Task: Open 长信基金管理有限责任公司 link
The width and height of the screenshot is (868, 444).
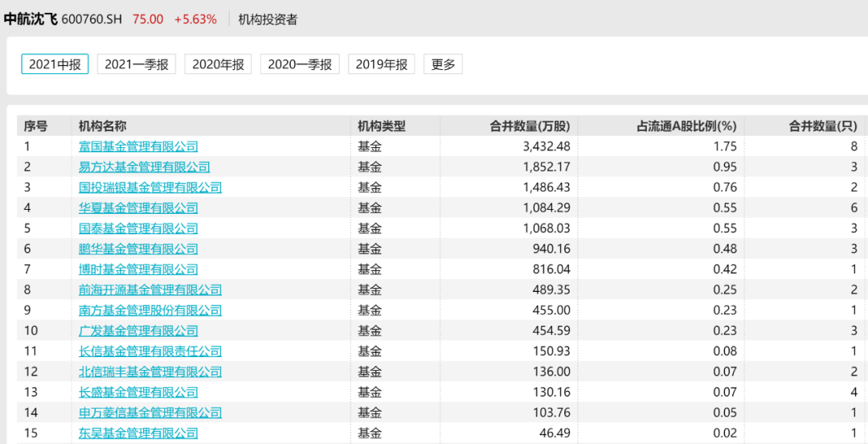Action: click(150, 351)
